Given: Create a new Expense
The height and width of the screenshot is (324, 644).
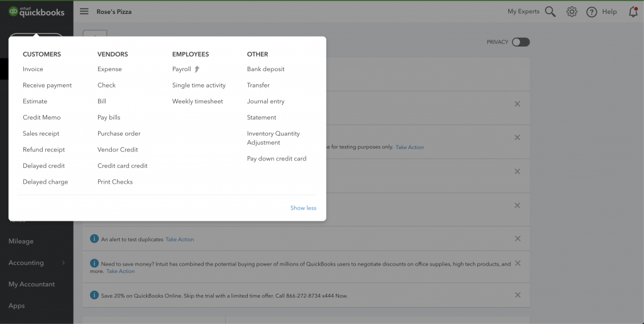Looking at the screenshot, I should [x=109, y=69].
